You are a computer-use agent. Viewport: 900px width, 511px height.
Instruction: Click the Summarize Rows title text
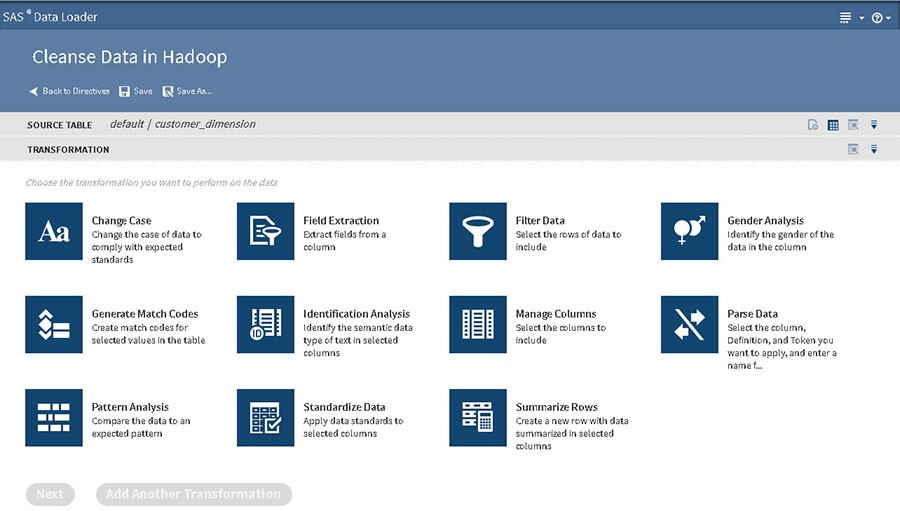(557, 407)
